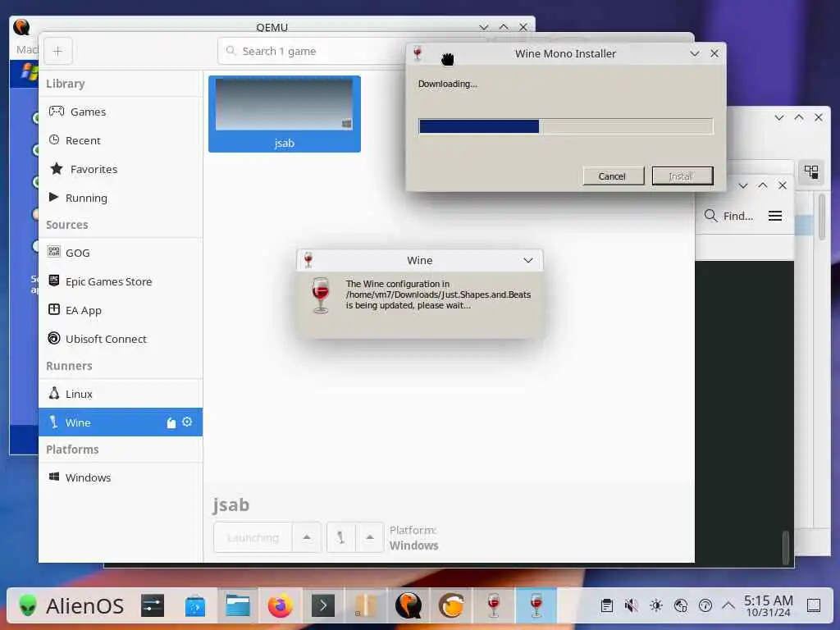Open the AlienOS start menu

71,606
